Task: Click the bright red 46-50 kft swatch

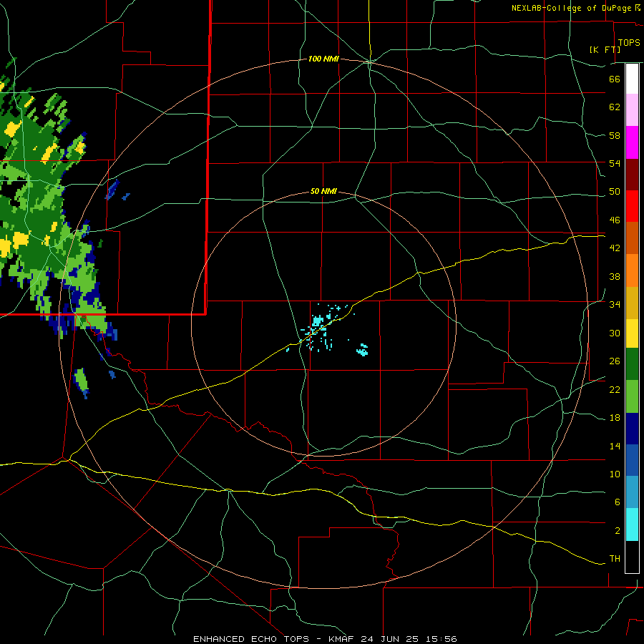Action: click(x=632, y=206)
